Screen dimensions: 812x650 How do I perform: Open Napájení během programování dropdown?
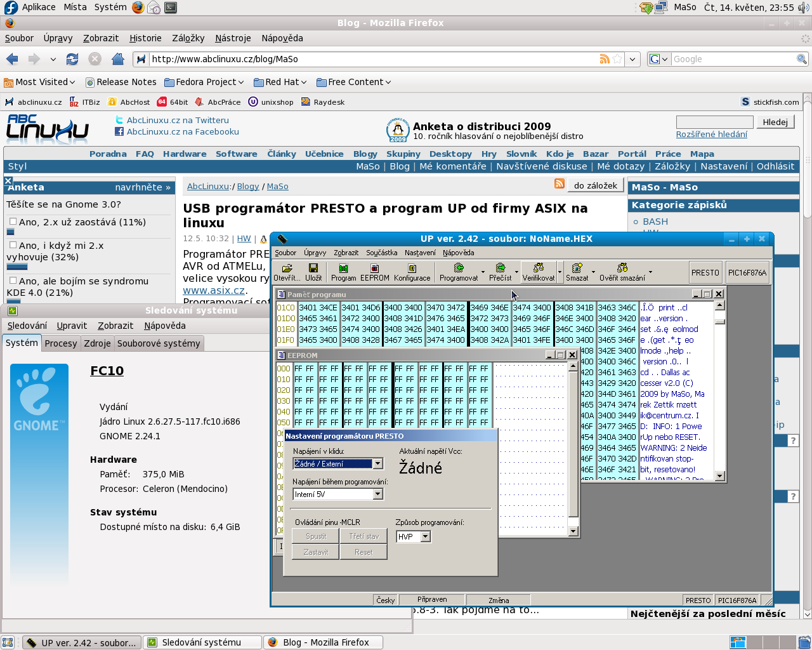[377, 494]
